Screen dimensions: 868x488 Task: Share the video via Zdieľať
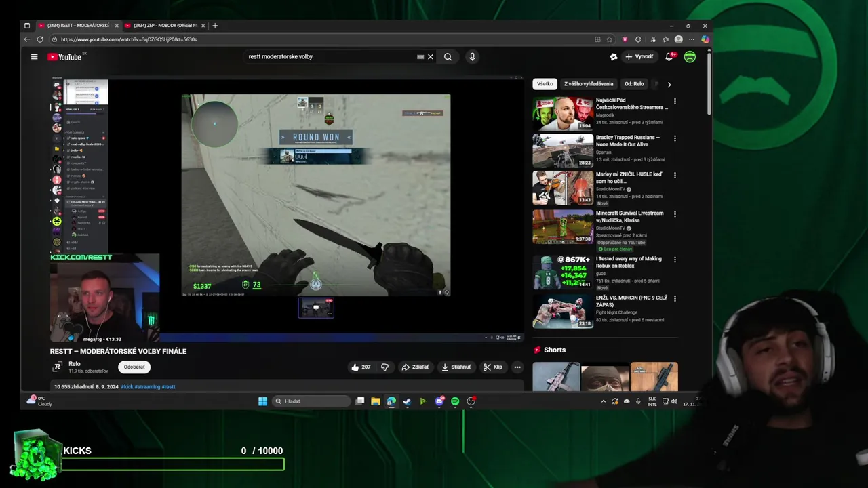(x=415, y=367)
